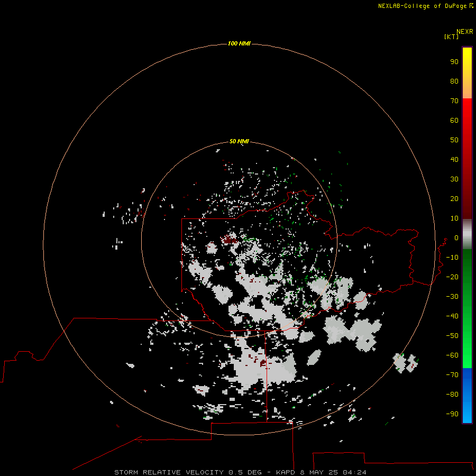The image size is (476, 476).
Task: Click the 8 MAY 25 04:24 timestamp
Action: pyautogui.click(x=333, y=472)
